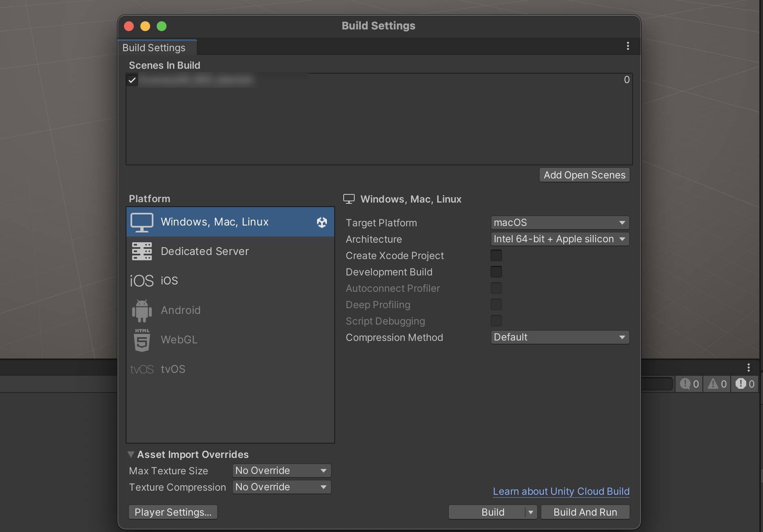Image resolution: width=763 pixels, height=532 pixels.
Task: Toggle console error message filter
Action: click(x=745, y=384)
